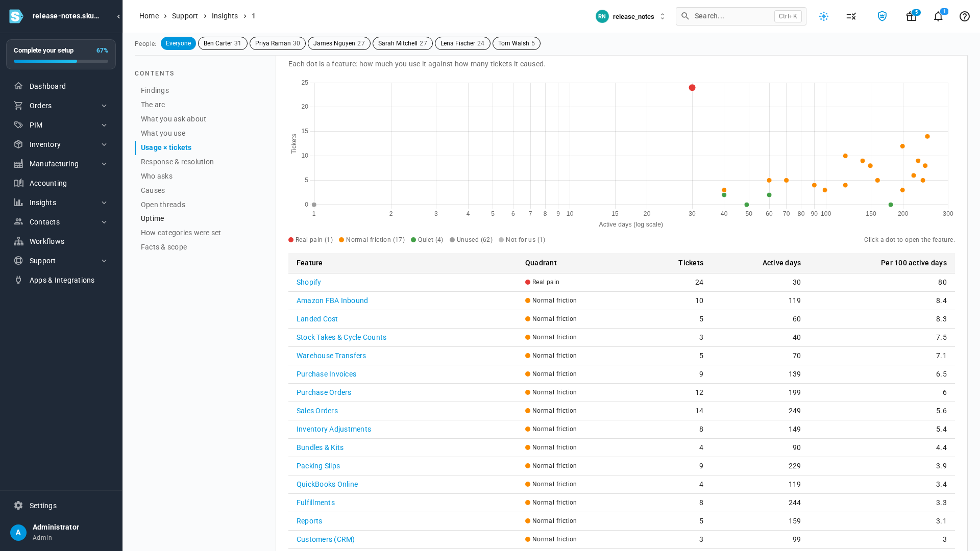Image resolution: width=980 pixels, height=551 pixels.
Task: Filter by James Nguyen
Action: pyautogui.click(x=339, y=43)
